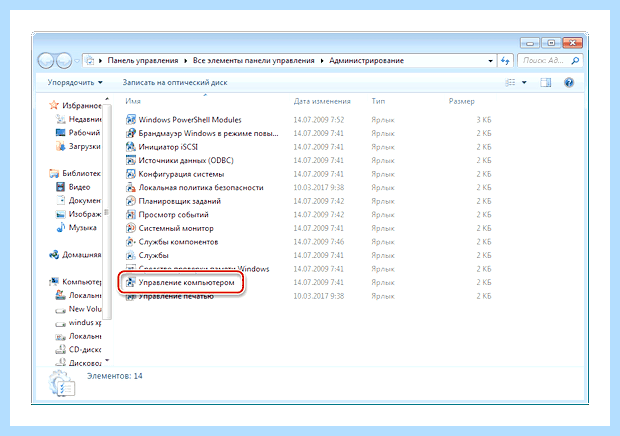
Task: Click Элементов: 14 status text
Action: (x=115, y=376)
